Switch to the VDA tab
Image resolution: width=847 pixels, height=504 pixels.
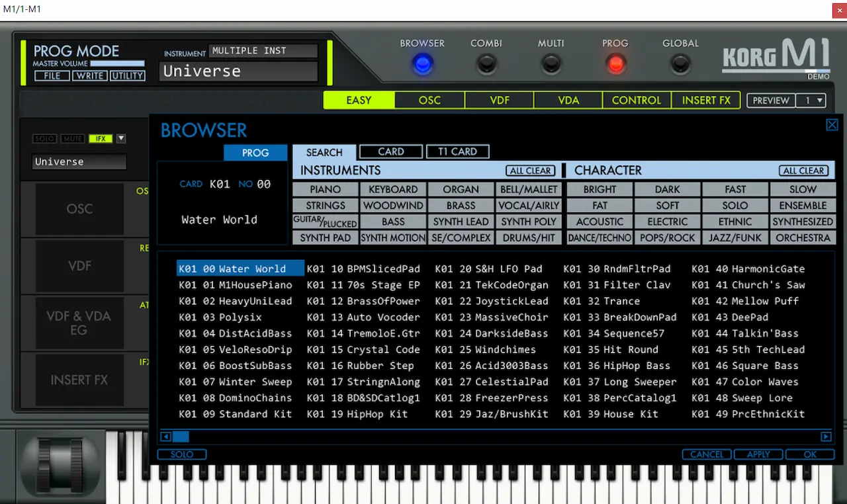pos(568,101)
